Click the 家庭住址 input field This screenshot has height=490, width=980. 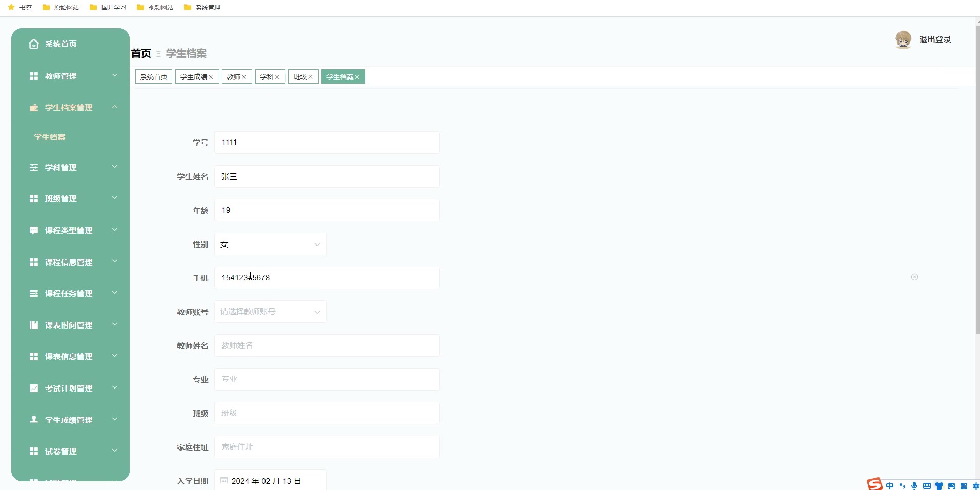(327, 447)
